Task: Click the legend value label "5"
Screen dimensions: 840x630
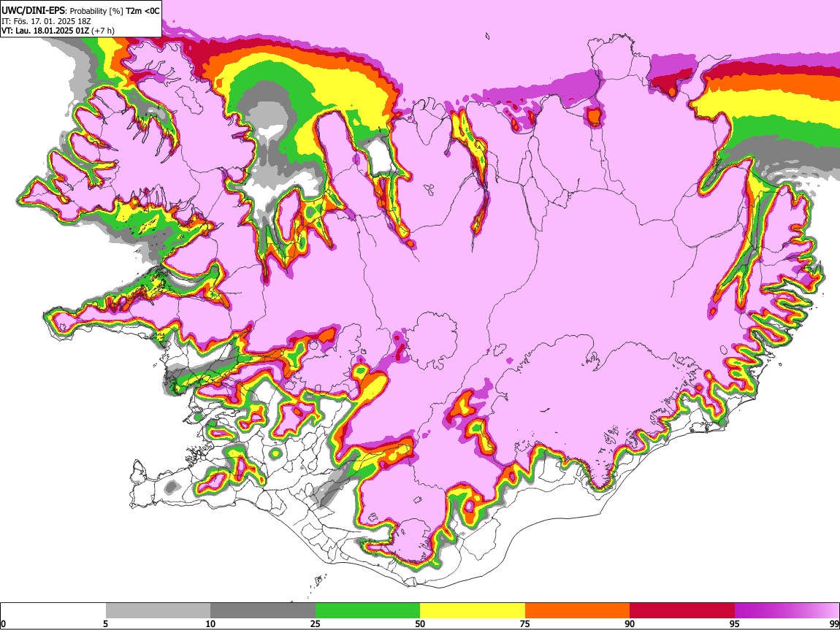Action: (105, 624)
